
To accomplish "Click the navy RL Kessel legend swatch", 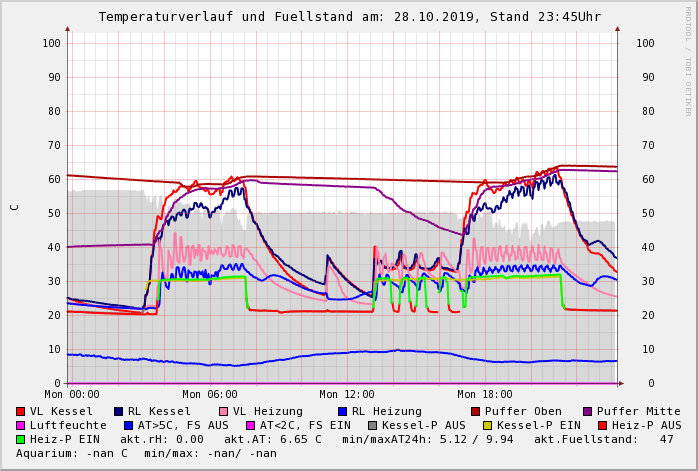I will pyautogui.click(x=119, y=411).
